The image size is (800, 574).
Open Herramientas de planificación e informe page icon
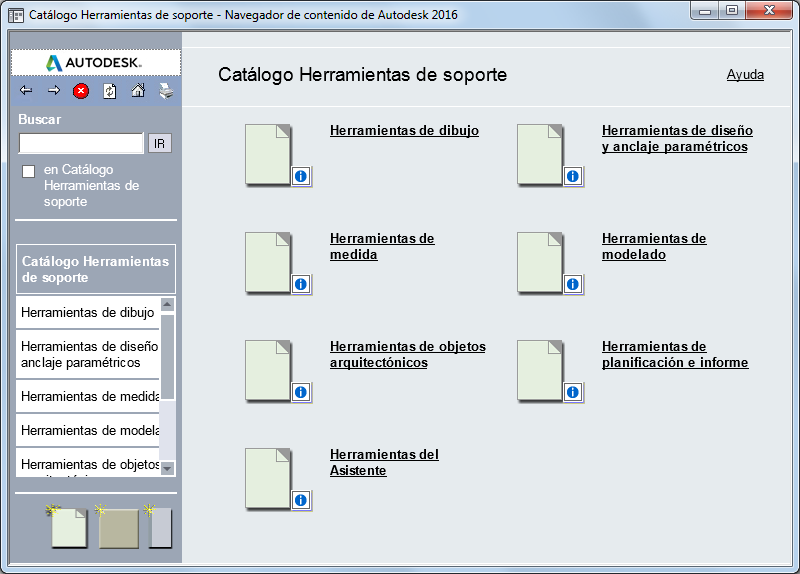[x=540, y=371]
